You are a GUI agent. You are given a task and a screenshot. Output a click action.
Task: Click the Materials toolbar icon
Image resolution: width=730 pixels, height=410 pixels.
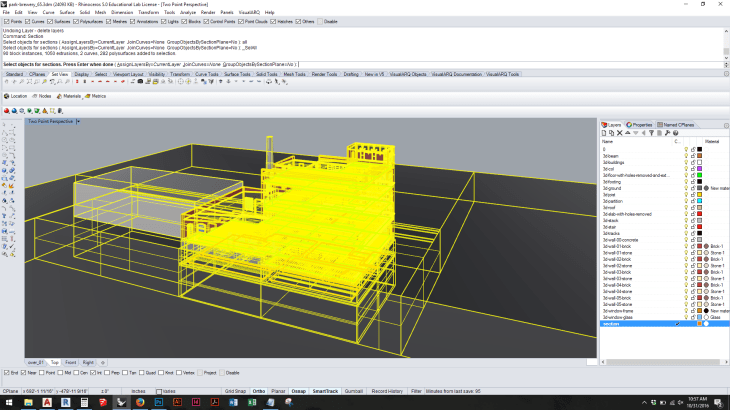pos(61,96)
